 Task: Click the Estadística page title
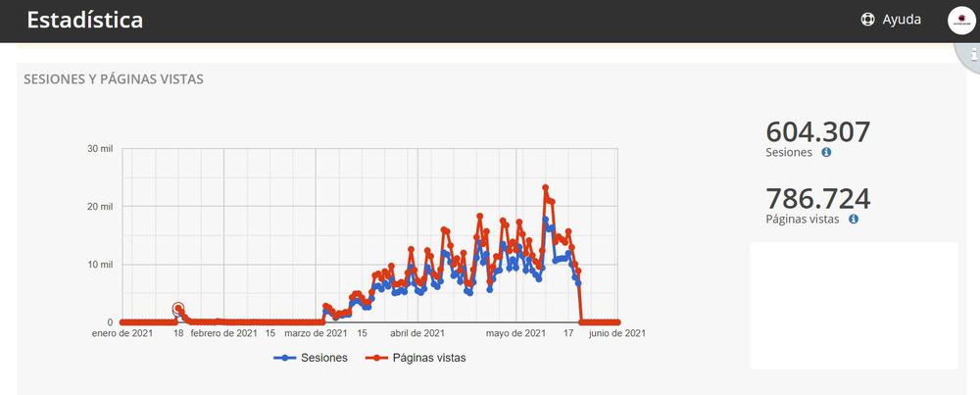coord(84,20)
